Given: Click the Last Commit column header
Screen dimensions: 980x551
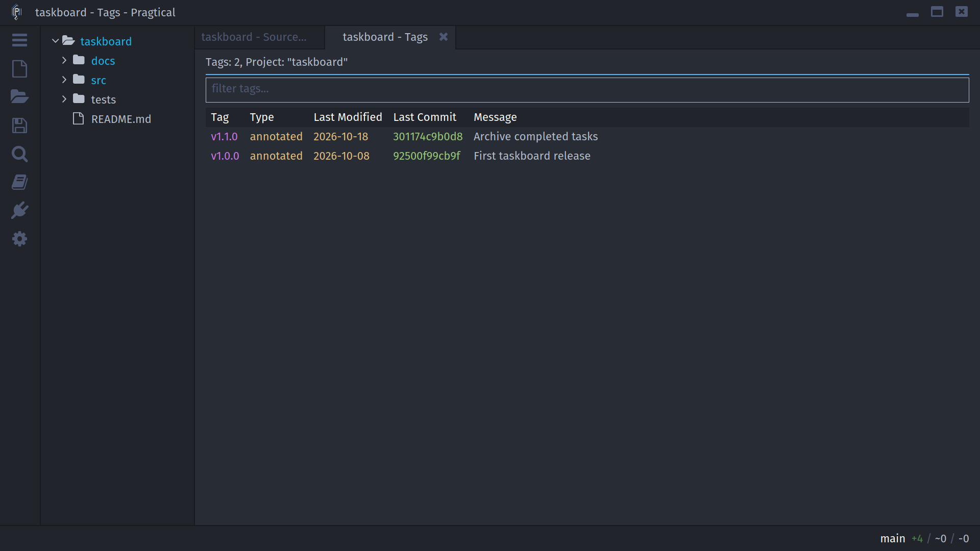Looking at the screenshot, I should click(x=425, y=117).
